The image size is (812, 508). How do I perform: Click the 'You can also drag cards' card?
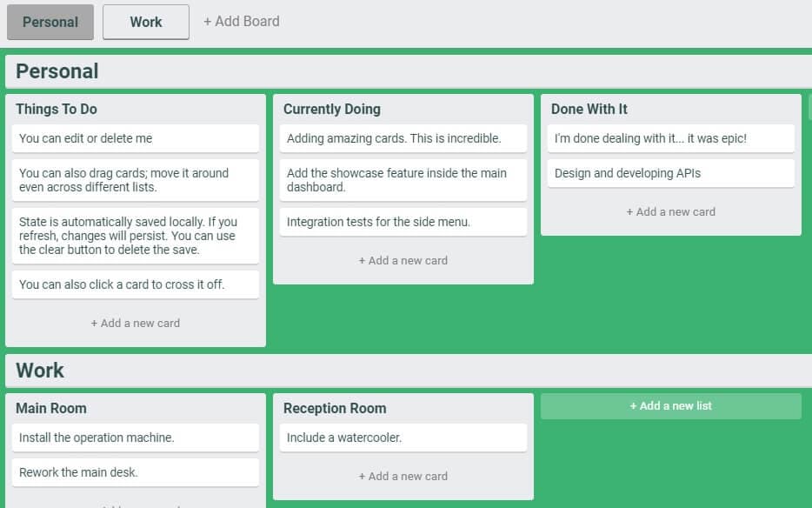[x=136, y=180]
